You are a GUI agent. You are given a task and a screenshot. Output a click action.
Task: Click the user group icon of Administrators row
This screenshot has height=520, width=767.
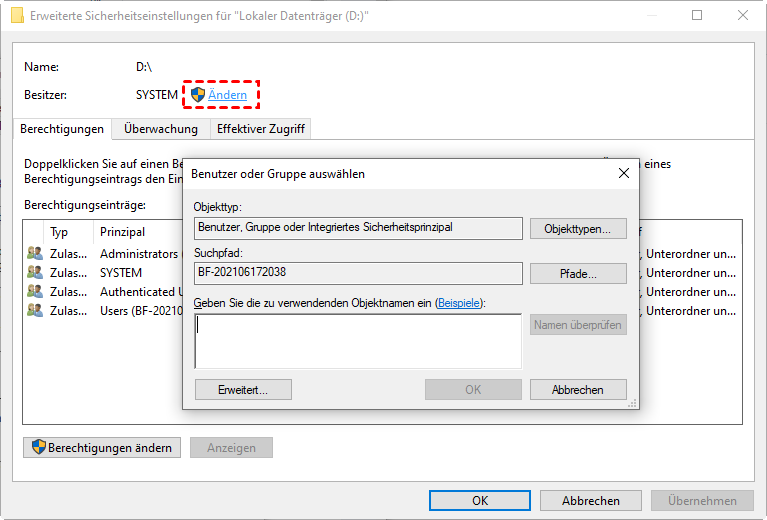(x=35, y=253)
